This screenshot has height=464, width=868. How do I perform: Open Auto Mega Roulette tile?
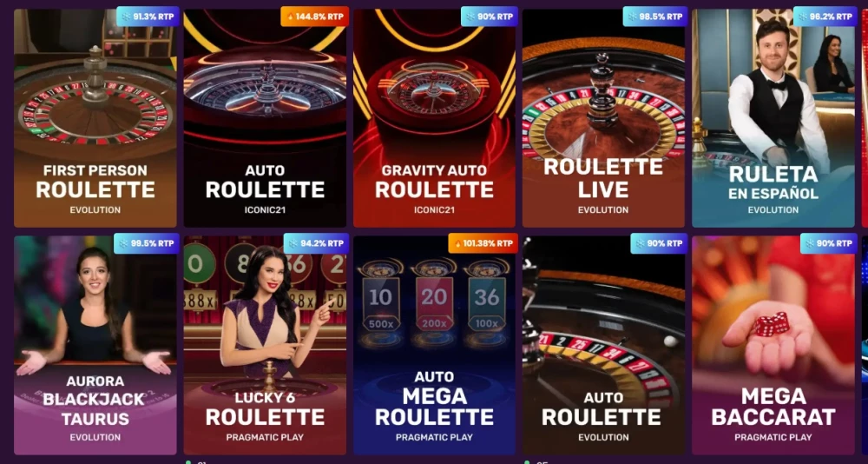[434, 345]
